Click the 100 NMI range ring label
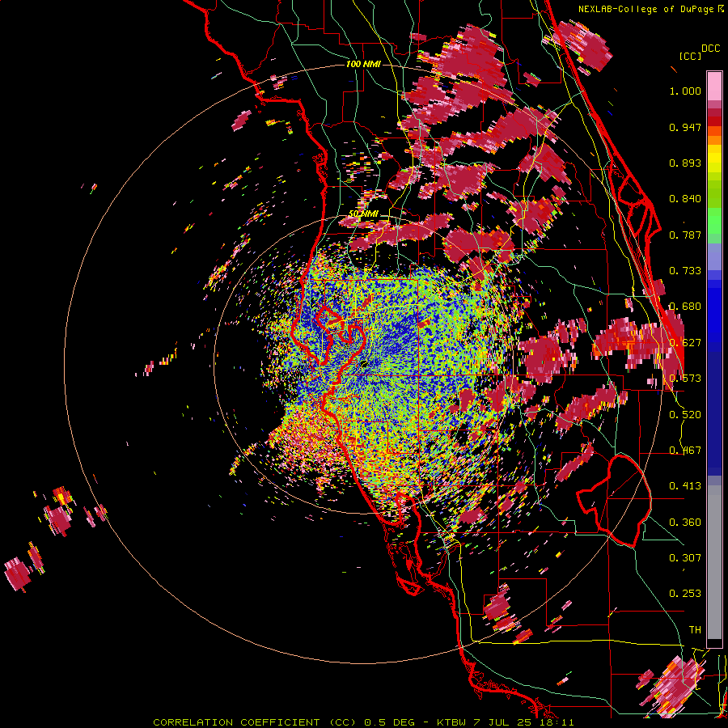This screenshot has height=728, width=728. coord(363,64)
